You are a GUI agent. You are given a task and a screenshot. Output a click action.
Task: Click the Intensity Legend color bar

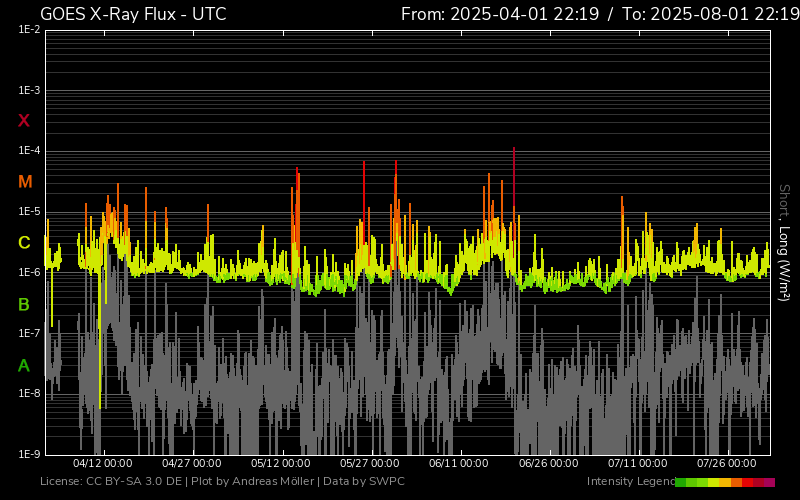[x=724, y=482]
